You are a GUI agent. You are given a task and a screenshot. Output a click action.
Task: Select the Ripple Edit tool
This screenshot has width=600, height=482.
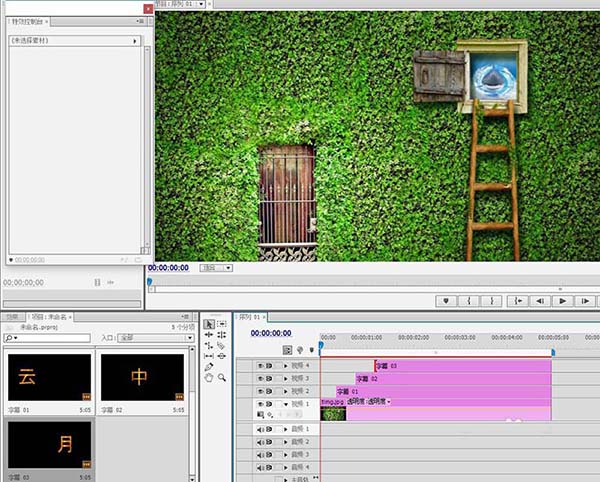209,335
